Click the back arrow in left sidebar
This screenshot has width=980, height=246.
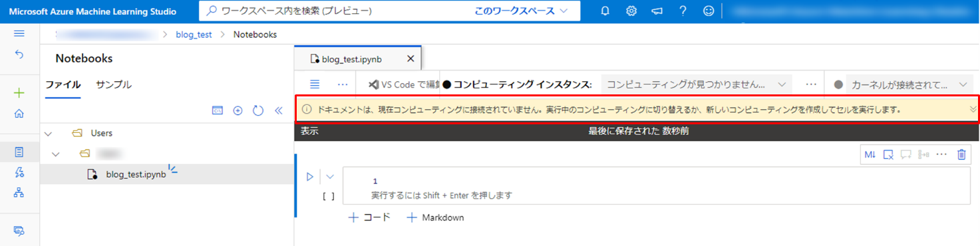click(19, 55)
